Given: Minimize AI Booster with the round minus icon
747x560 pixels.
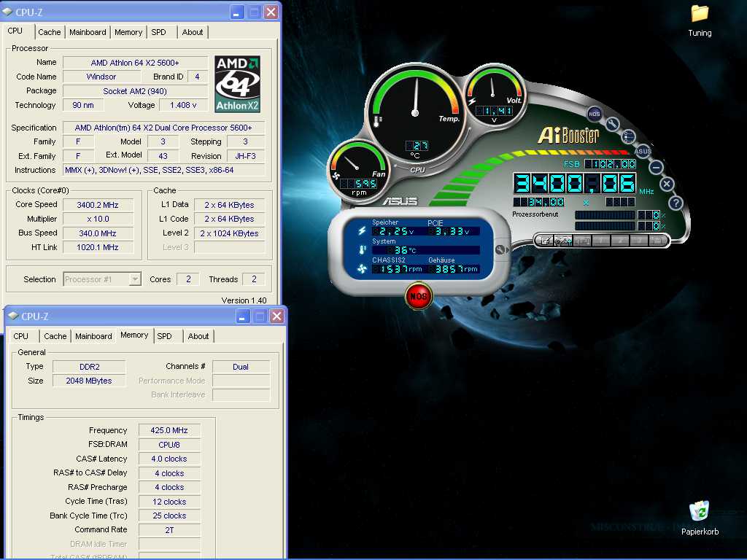Looking at the screenshot, I should tap(656, 167).
